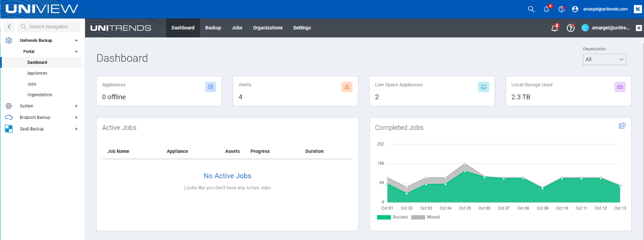Collapse the navigation sidebar back arrow
Image resolution: width=644 pixels, height=240 pixels.
pyautogui.click(x=9, y=27)
